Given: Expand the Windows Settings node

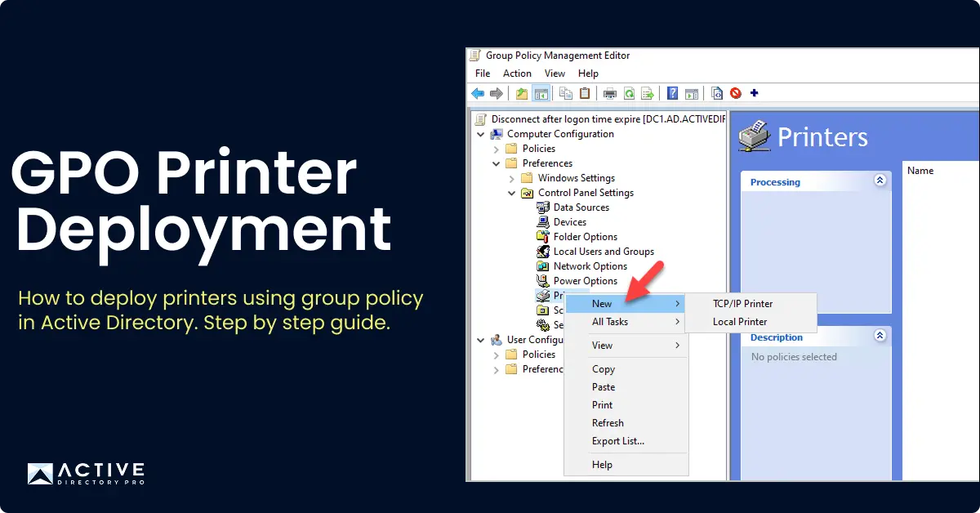Looking at the screenshot, I should (512, 178).
